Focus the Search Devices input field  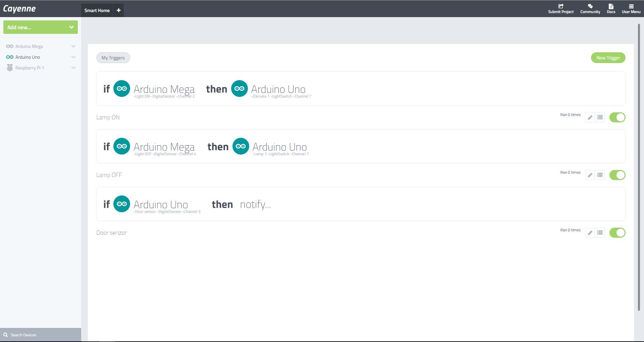coord(41,335)
